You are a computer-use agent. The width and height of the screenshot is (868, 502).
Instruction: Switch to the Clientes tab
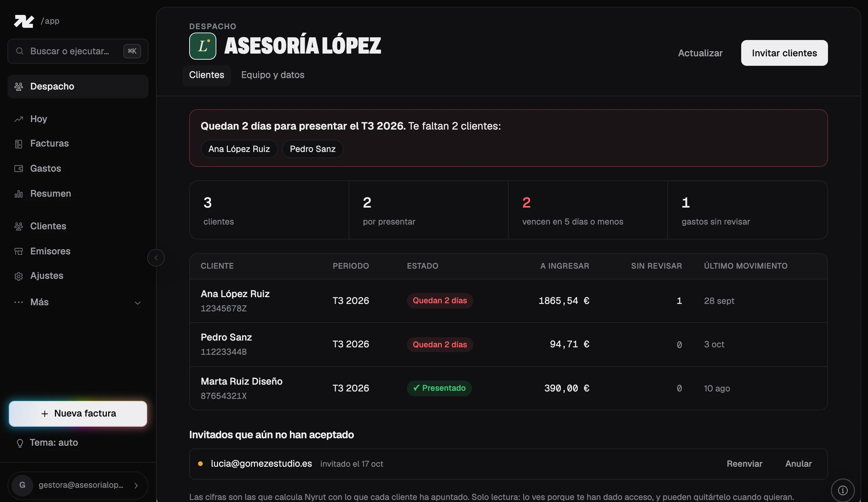pyautogui.click(x=206, y=75)
